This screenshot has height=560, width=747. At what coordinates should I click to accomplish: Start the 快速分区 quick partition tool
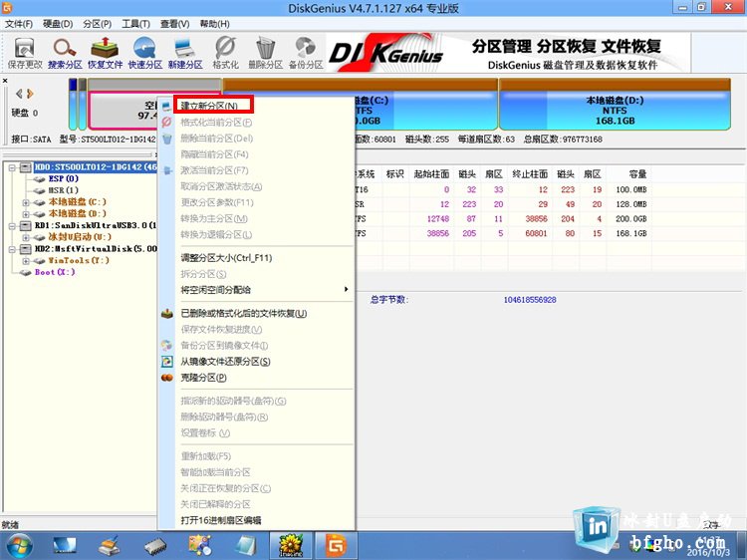coord(144,54)
